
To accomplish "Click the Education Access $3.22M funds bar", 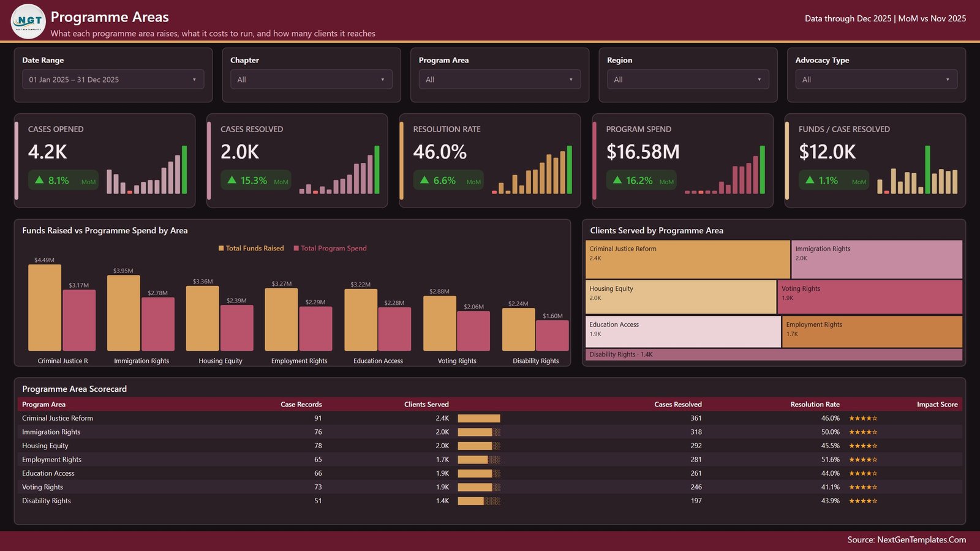I will tap(361, 320).
